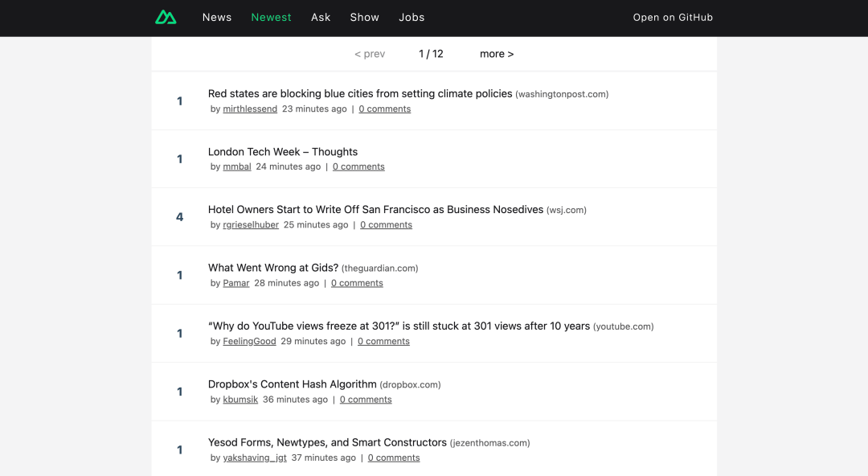Visit rgrieselhuber's user page
The height and width of the screenshot is (476, 868).
click(x=251, y=225)
